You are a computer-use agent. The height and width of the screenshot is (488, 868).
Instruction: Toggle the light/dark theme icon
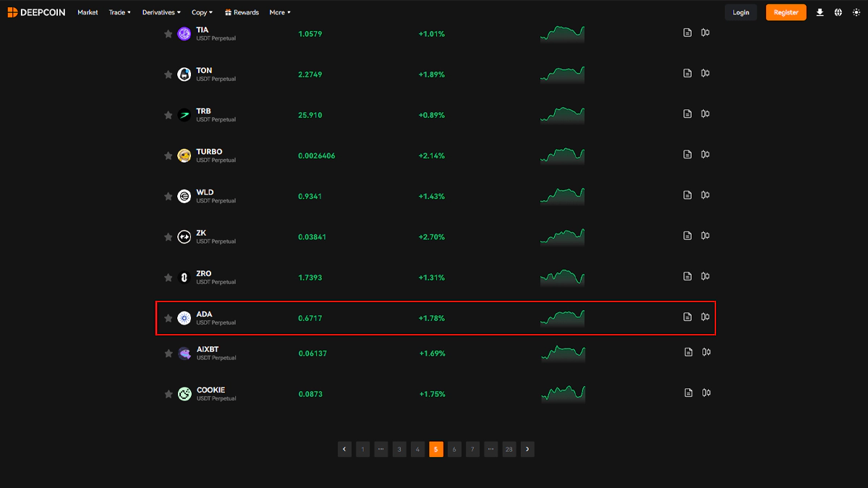tap(856, 12)
